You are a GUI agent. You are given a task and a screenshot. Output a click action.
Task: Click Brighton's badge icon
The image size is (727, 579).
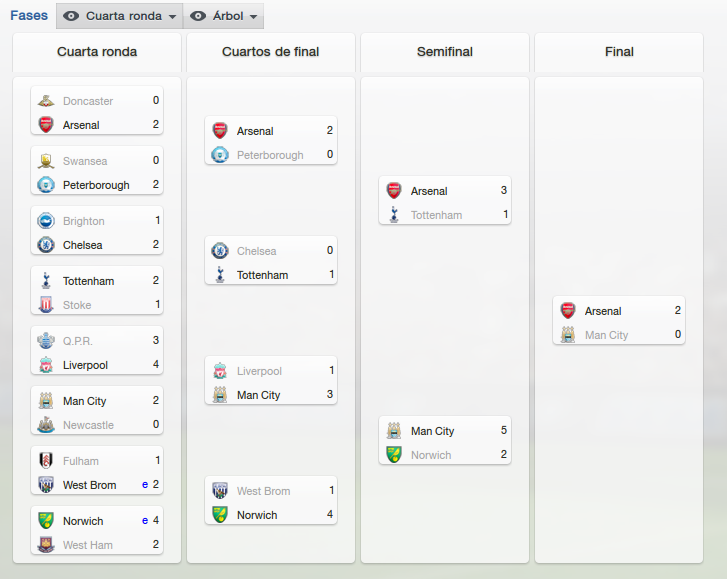pos(46,221)
